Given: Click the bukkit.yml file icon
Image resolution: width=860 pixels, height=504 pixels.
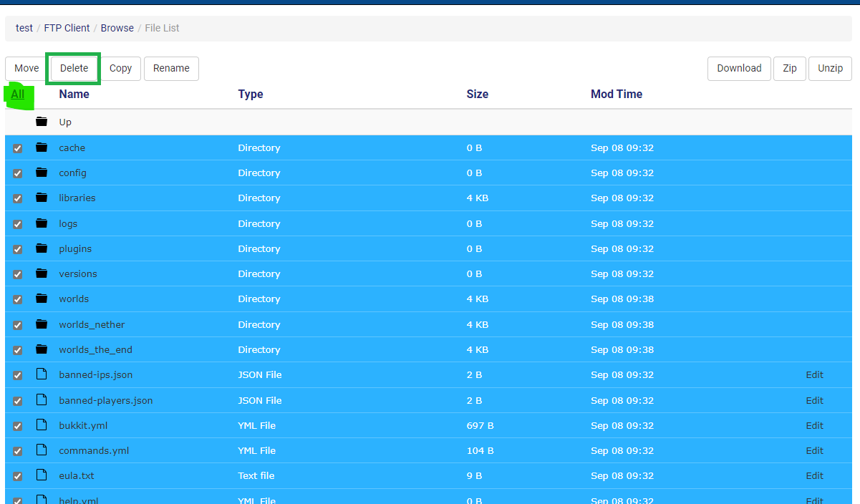Looking at the screenshot, I should click(x=42, y=425).
